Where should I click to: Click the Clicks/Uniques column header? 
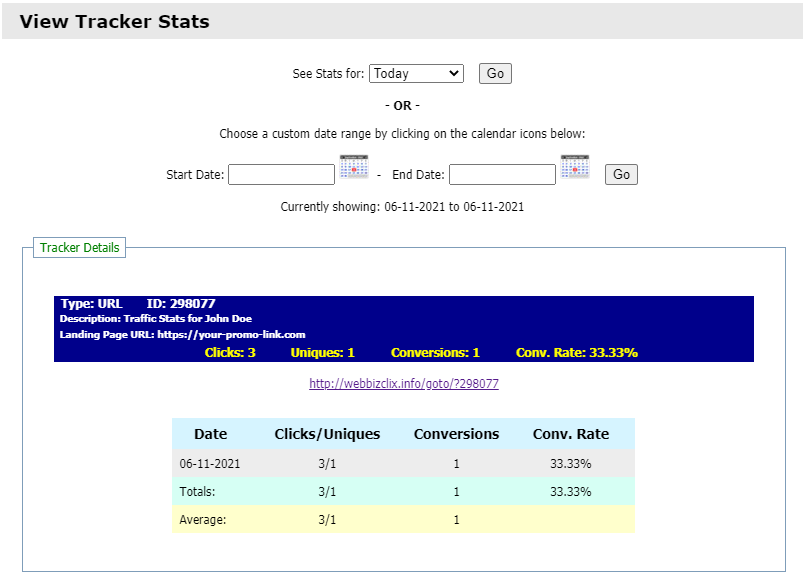327,434
